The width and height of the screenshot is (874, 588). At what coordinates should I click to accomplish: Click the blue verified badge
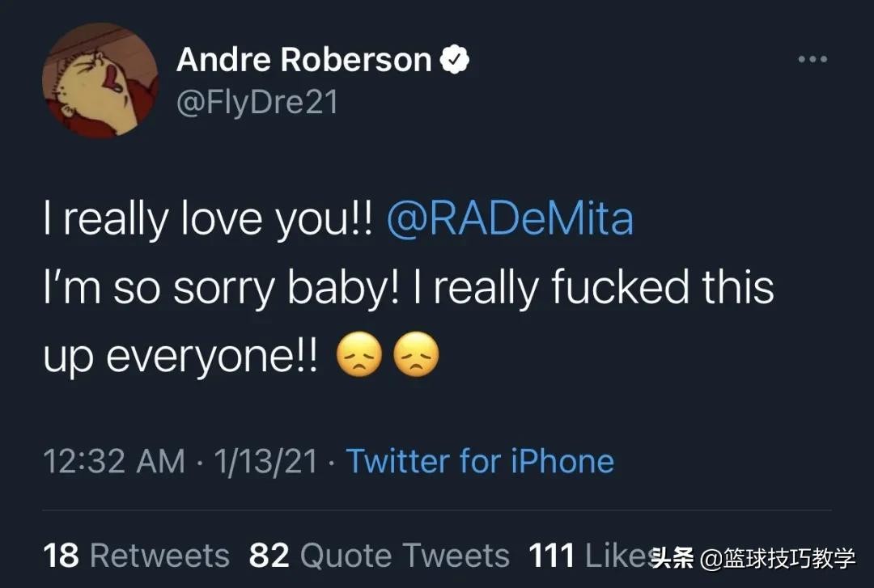coord(455,59)
